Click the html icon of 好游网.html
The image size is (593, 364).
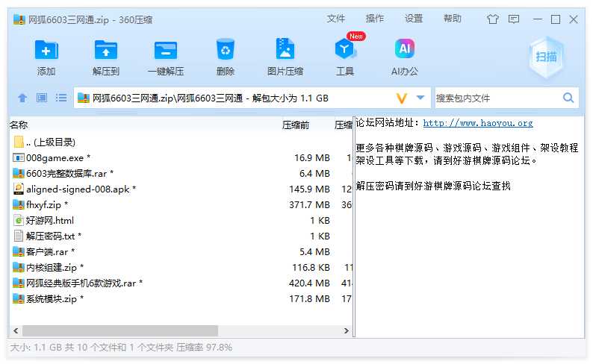click(19, 220)
